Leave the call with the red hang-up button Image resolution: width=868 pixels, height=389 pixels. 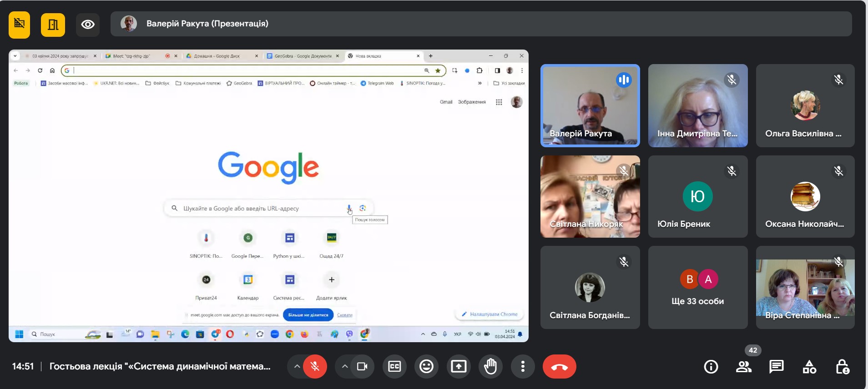(560, 366)
